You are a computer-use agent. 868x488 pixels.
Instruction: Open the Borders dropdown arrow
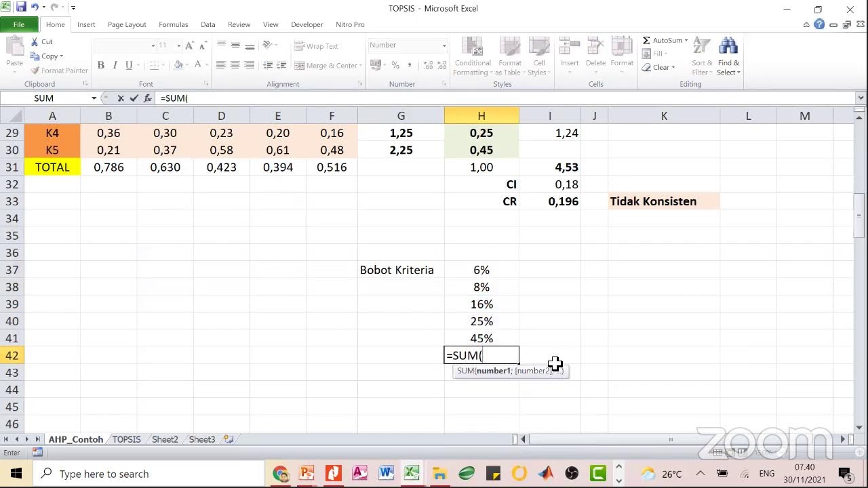(x=164, y=66)
